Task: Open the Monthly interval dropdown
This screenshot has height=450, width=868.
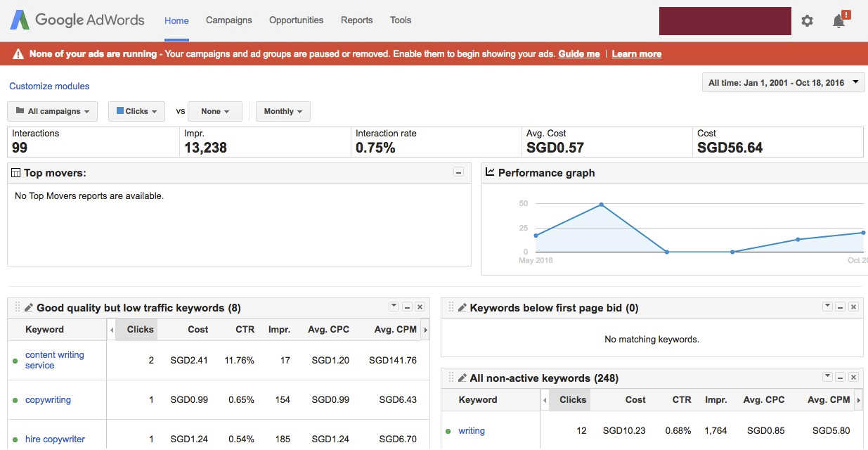Action: [x=283, y=111]
